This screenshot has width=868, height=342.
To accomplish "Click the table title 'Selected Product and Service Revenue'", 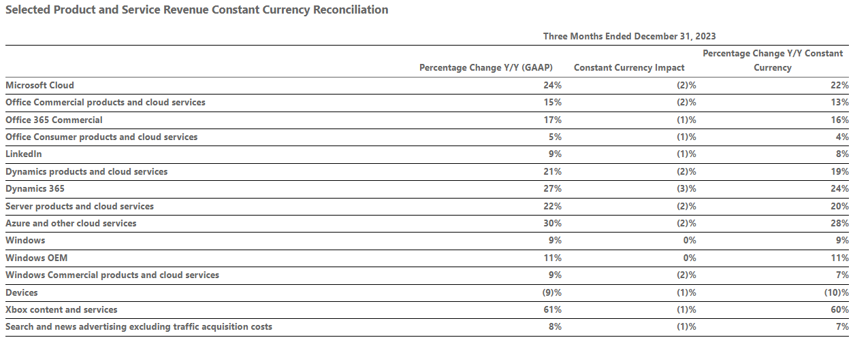I will click(197, 10).
